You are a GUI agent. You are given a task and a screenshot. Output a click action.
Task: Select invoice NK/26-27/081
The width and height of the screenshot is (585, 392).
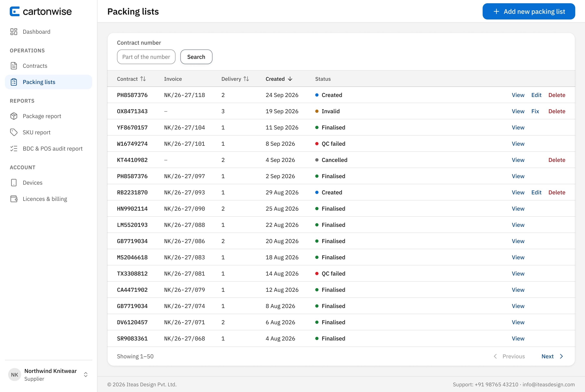pyautogui.click(x=184, y=274)
